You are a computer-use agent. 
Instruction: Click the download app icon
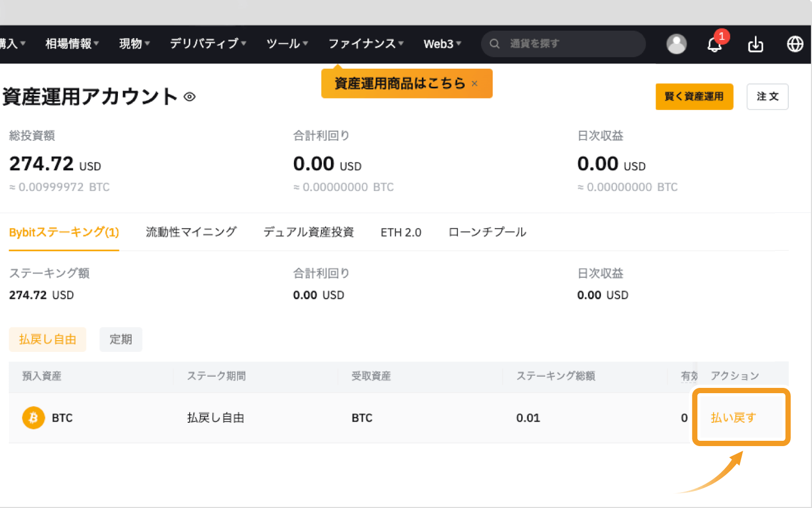(x=755, y=44)
